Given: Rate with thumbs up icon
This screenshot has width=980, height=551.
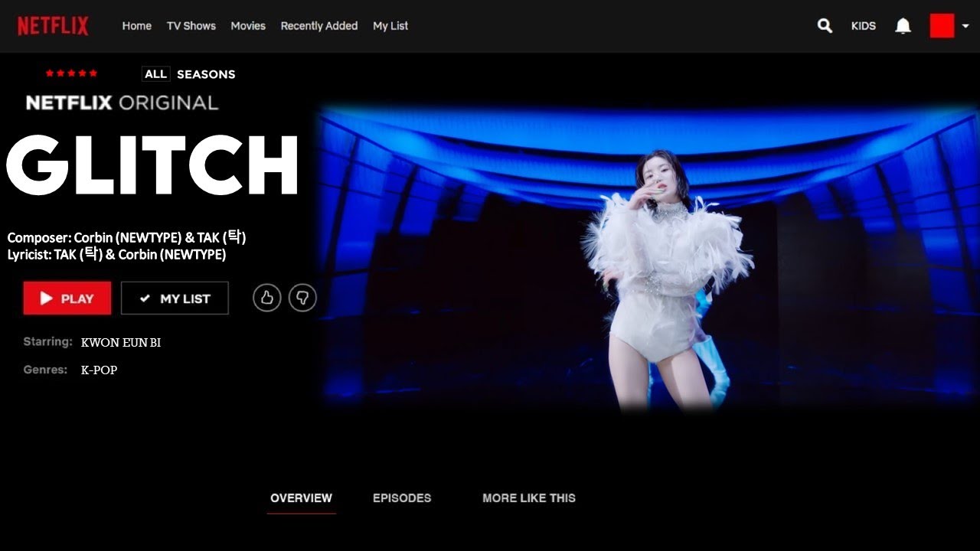Looking at the screenshot, I should 267,298.
